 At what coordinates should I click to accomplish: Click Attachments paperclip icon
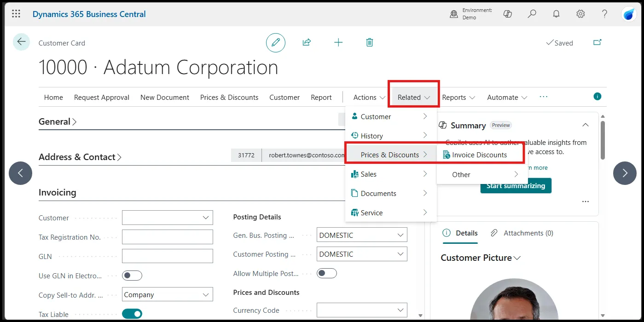point(494,233)
